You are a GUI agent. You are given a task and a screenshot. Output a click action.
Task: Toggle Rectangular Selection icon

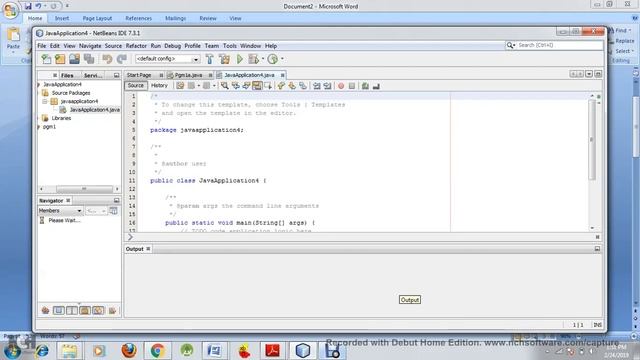(268, 86)
